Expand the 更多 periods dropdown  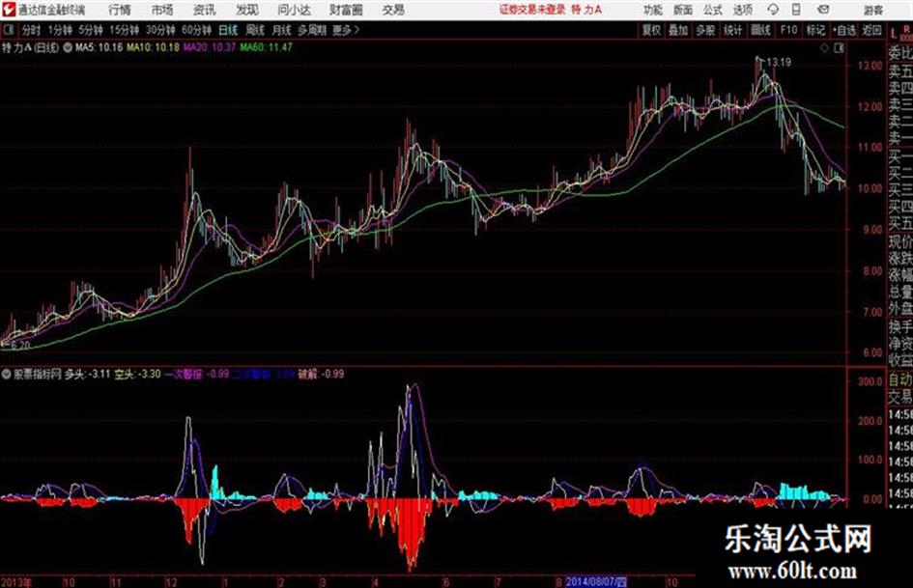346,30
